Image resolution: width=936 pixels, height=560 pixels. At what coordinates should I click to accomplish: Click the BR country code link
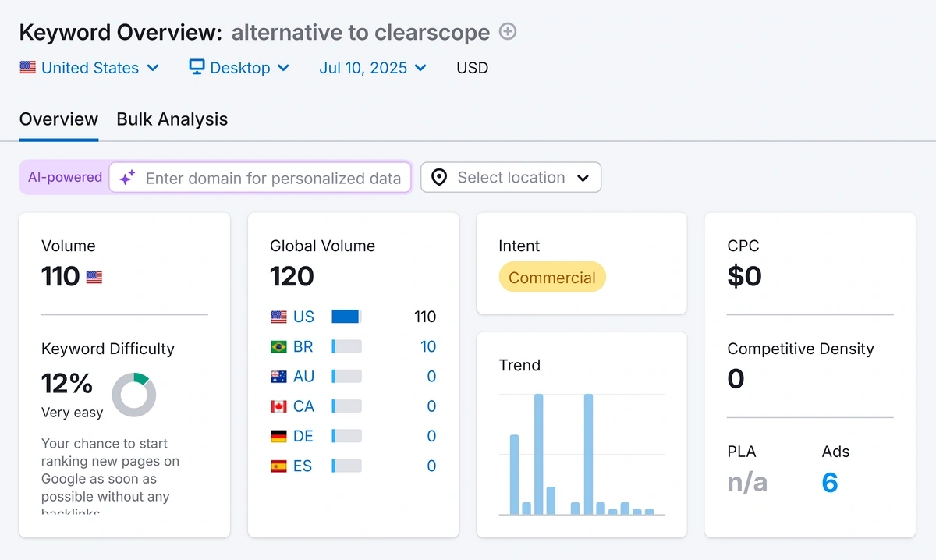click(x=303, y=346)
